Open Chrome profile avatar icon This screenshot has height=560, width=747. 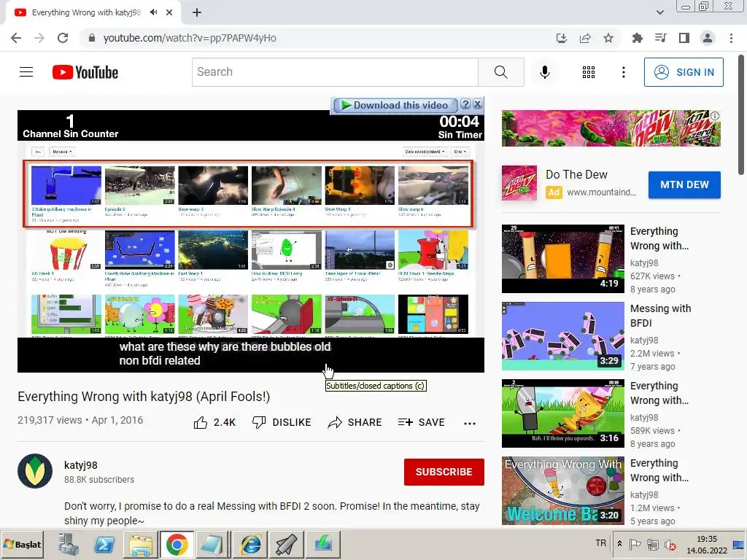pos(707,38)
